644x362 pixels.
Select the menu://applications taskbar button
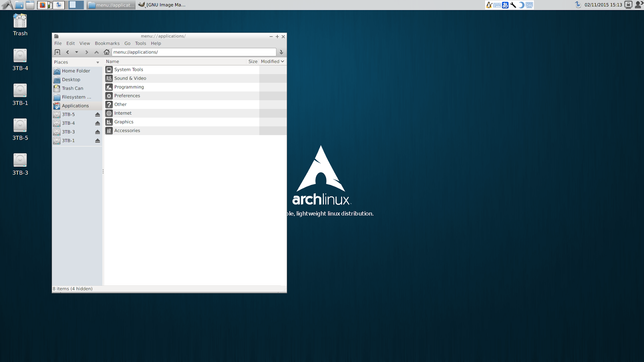(111, 5)
